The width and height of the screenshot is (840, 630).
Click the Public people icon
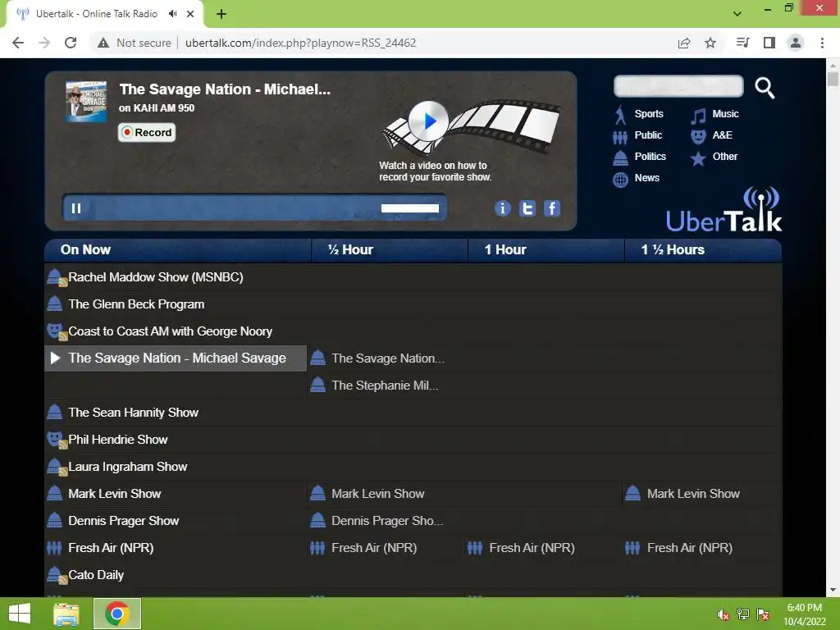[620, 138]
